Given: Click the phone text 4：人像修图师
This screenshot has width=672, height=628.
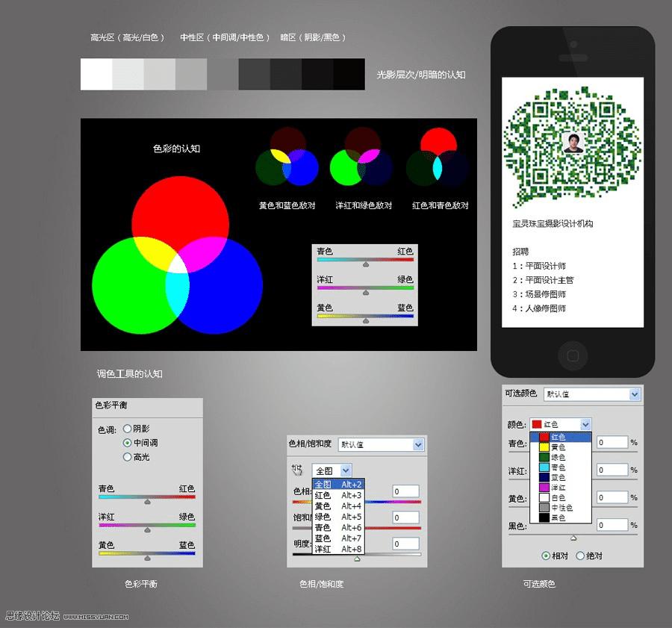Looking at the screenshot, I should tap(539, 308).
